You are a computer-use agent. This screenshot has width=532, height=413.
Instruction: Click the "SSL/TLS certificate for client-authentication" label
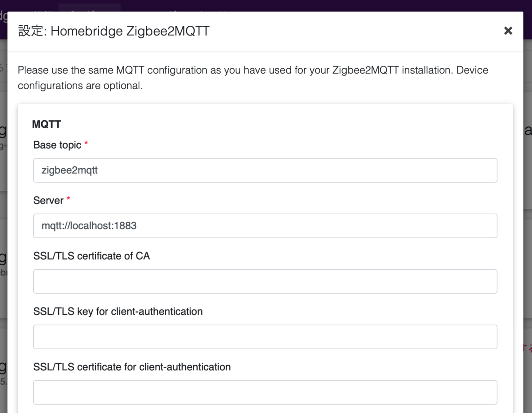132,367
